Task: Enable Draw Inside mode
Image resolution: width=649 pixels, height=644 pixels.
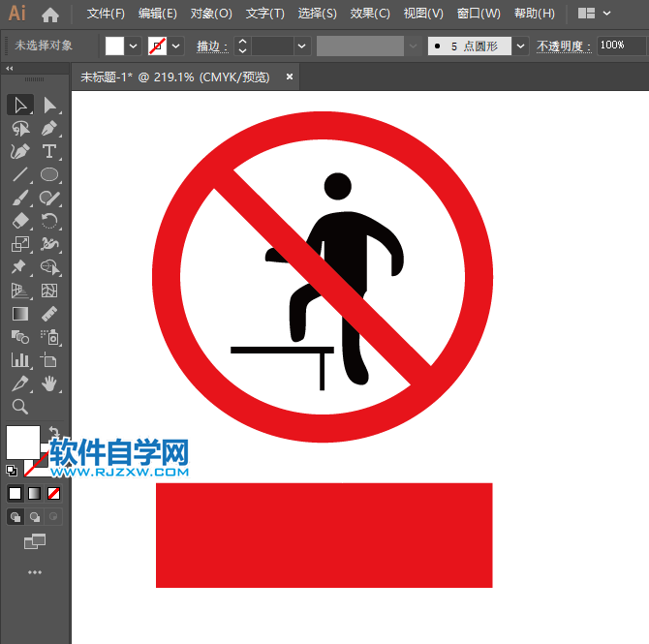Action: (x=53, y=517)
